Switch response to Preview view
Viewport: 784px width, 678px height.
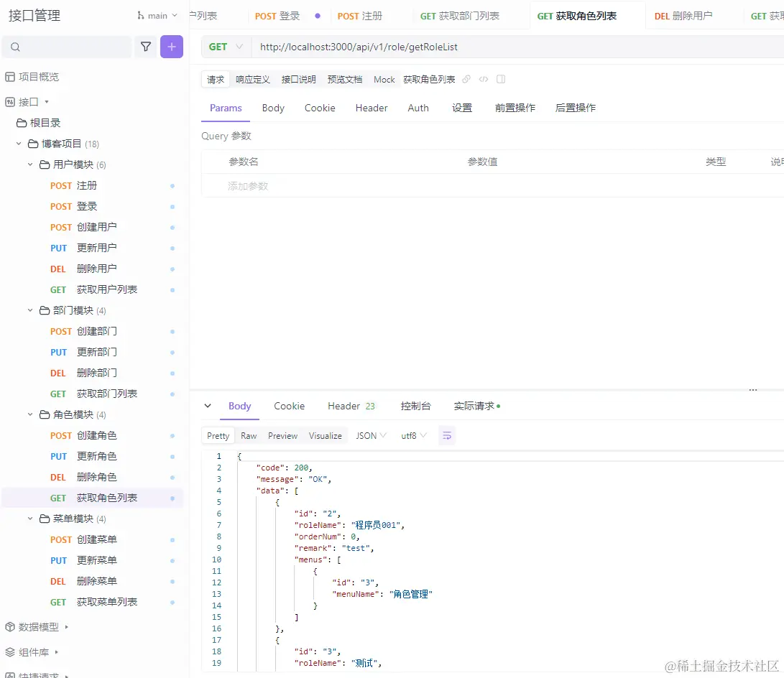pos(282,436)
